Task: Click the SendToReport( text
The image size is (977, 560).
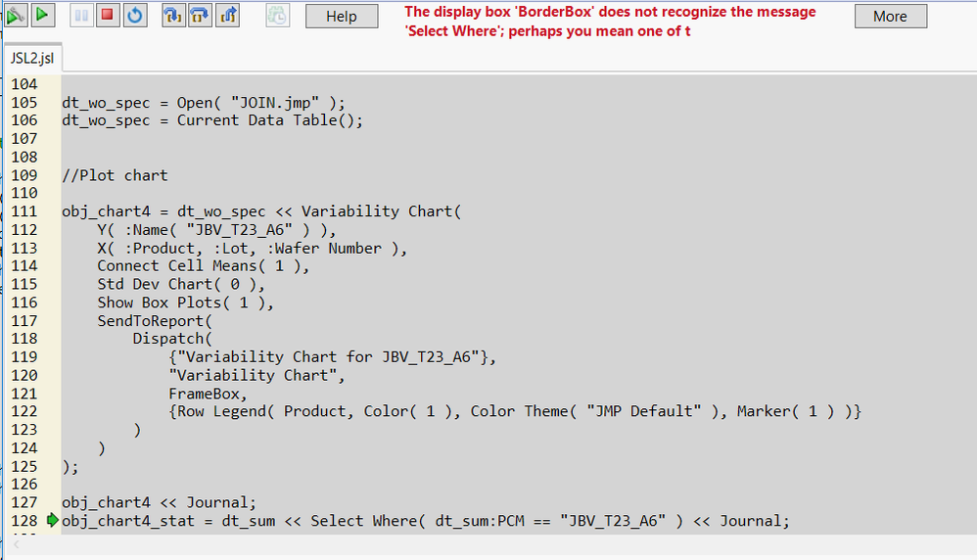Action: pos(155,321)
